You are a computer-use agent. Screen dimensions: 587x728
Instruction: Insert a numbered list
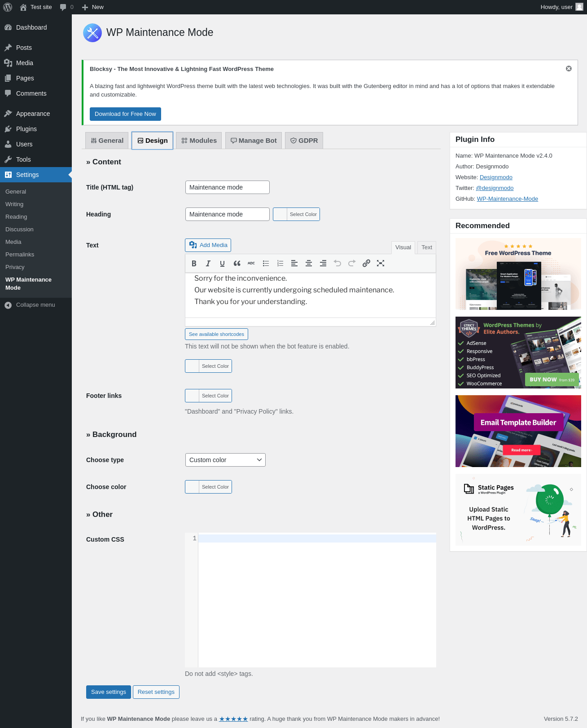click(x=280, y=264)
